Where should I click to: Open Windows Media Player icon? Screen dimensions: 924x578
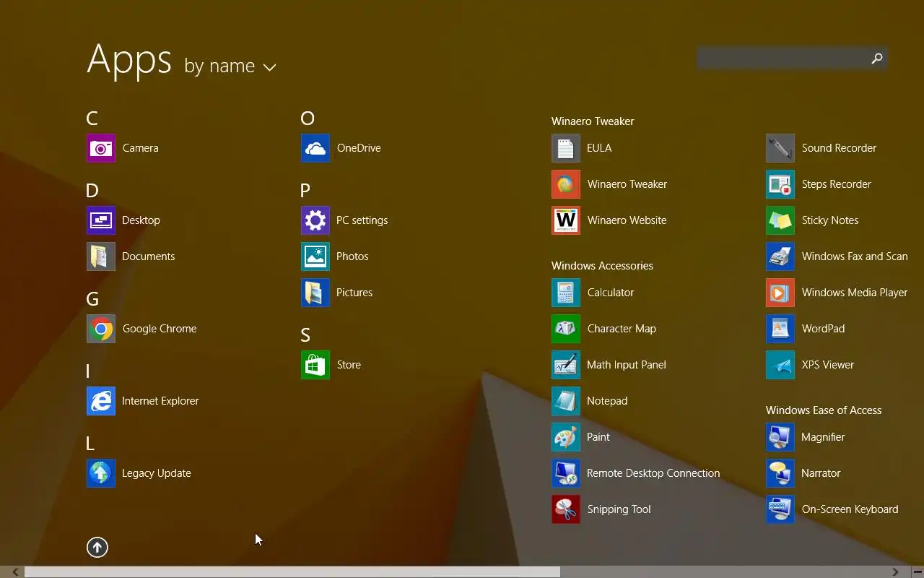point(780,293)
